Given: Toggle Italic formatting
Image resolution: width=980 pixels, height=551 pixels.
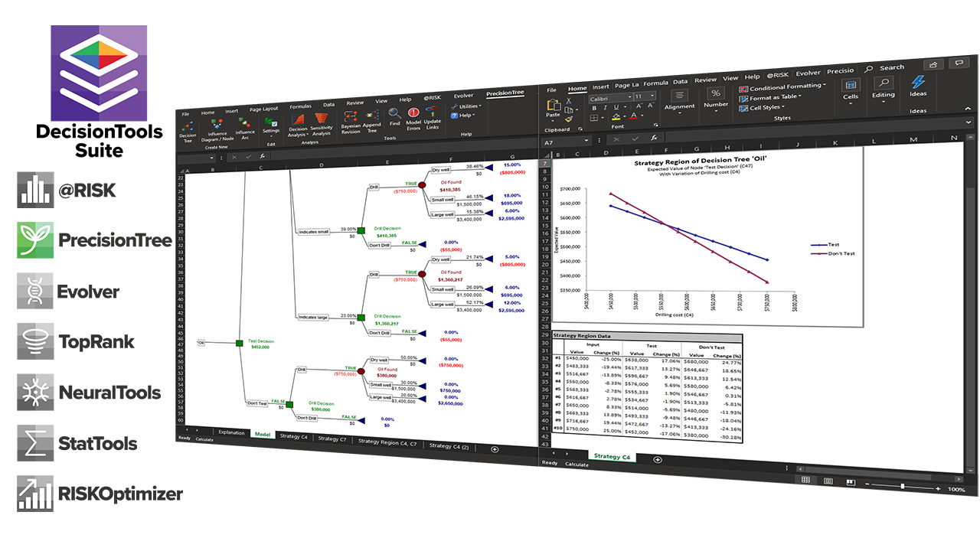Looking at the screenshot, I should (x=606, y=107).
